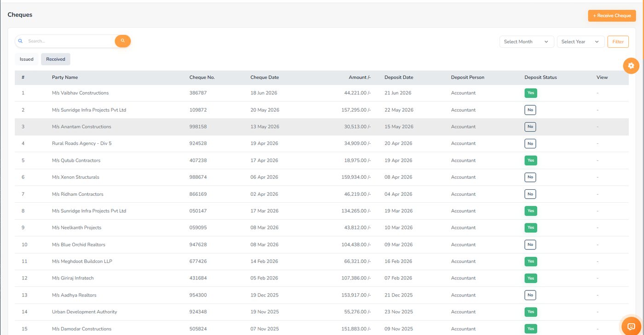Toggle deposit status No for M/s Anantam Constructions

click(530, 127)
